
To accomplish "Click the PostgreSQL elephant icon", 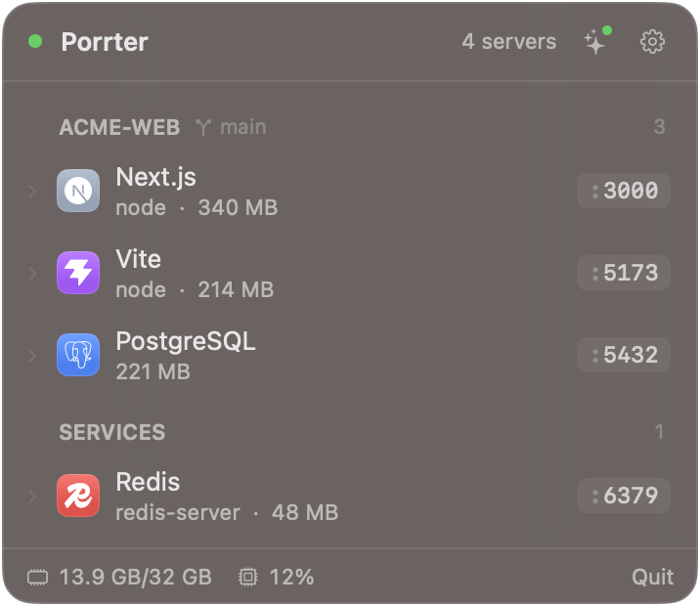I will click(x=78, y=355).
